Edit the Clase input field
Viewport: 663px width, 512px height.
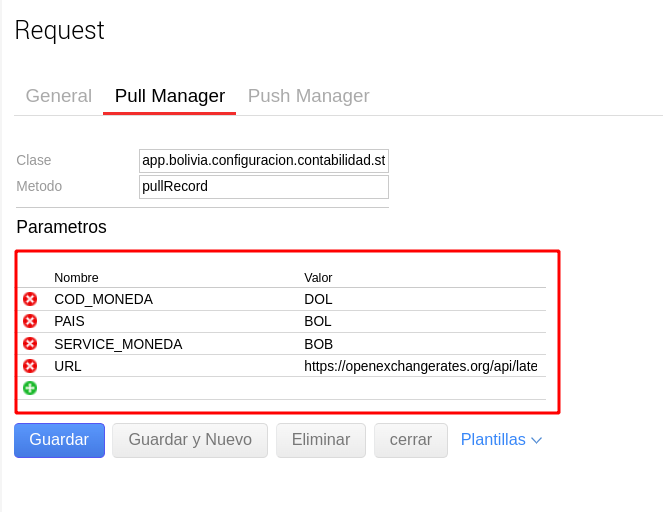263,160
